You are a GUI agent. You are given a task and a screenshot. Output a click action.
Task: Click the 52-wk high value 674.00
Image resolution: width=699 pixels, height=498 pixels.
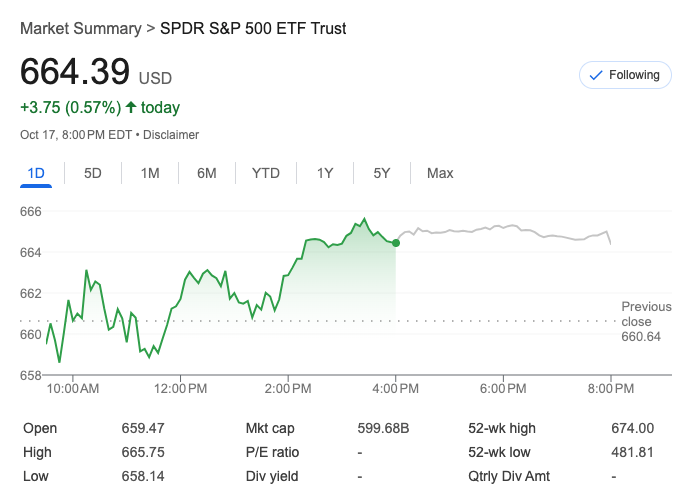[x=632, y=428]
